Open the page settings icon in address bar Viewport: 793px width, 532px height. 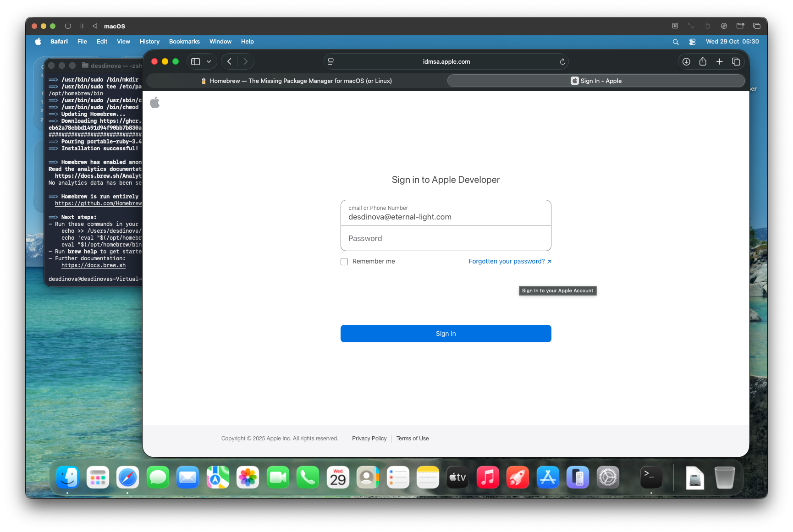click(x=330, y=61)
